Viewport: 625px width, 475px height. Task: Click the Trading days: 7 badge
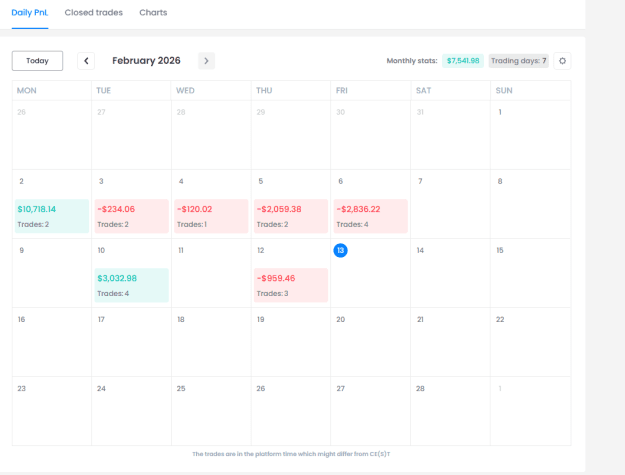tap(519, 61)
